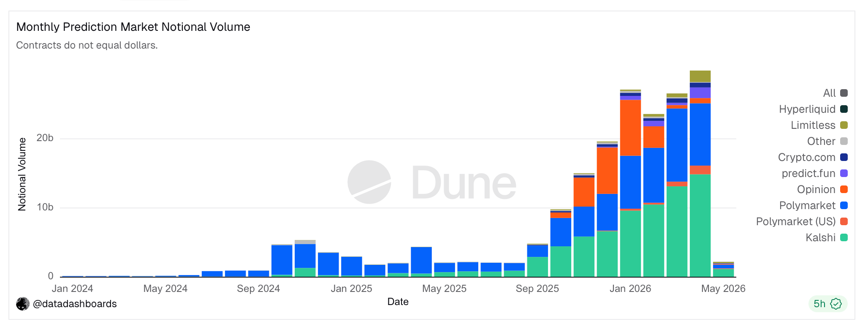Toggle the Other series legend label
The width and height of the screenshot is (868, 327).
[821, 141]
